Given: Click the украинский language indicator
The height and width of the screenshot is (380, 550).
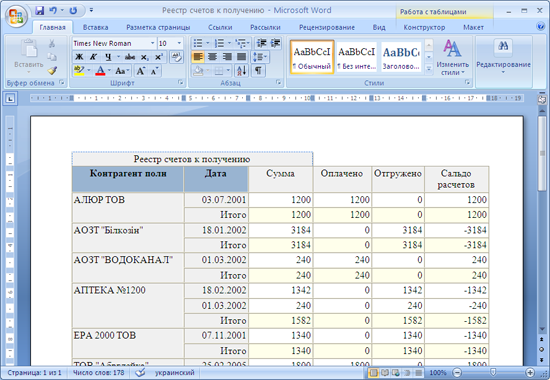Looking at the screenshot, I should pos(175,373).
